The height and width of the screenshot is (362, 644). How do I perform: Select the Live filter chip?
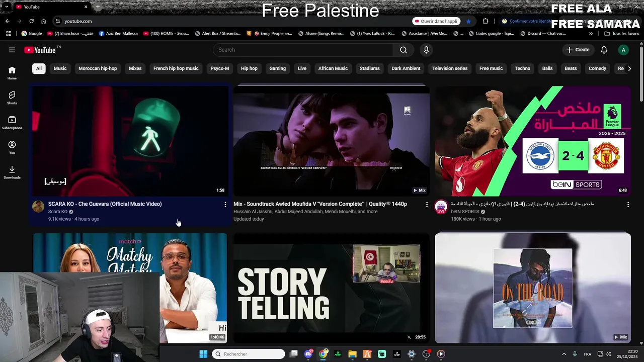[x=302, y=68]
